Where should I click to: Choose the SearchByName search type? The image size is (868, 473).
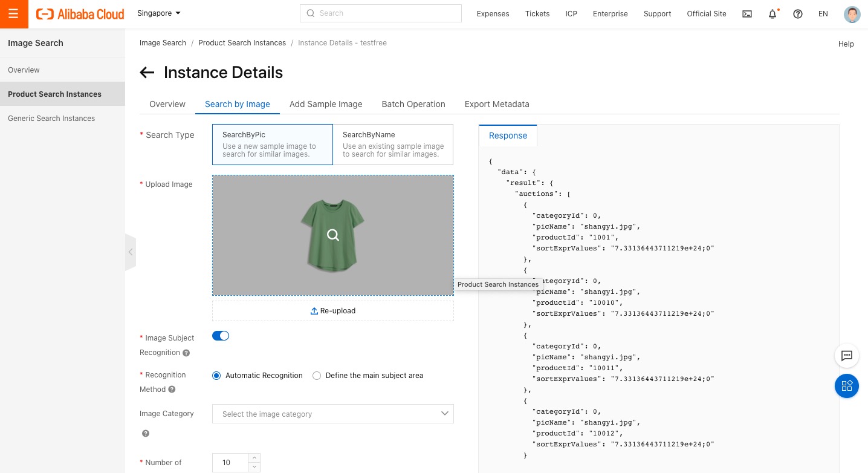pos(393,145)
